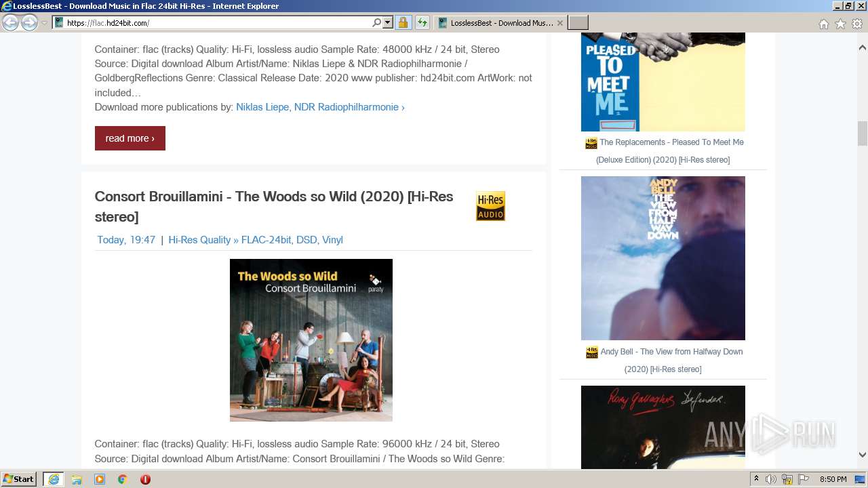Click the red read more button
Viewport: 868px width, 488px height.
pyautogui.click(x=130, y=138)
